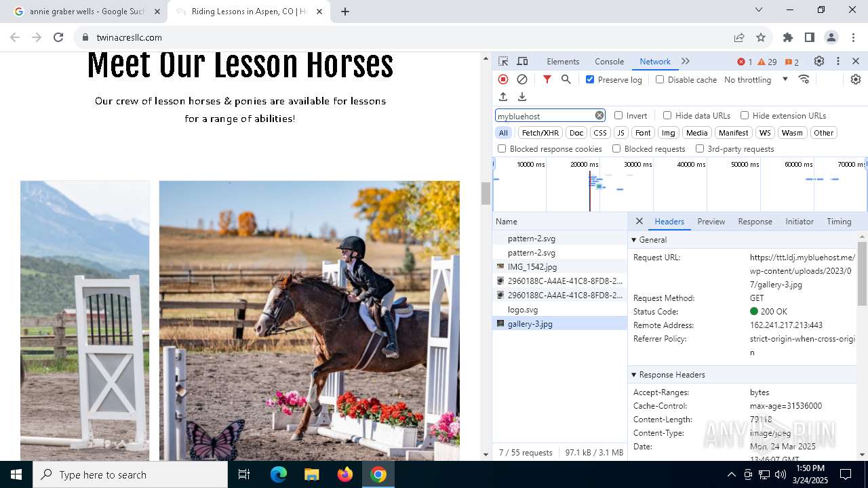The height and width of the screenshot is (488, 868).
Task: Open DevTools customize three-dot menu
Action: point(838,61)
